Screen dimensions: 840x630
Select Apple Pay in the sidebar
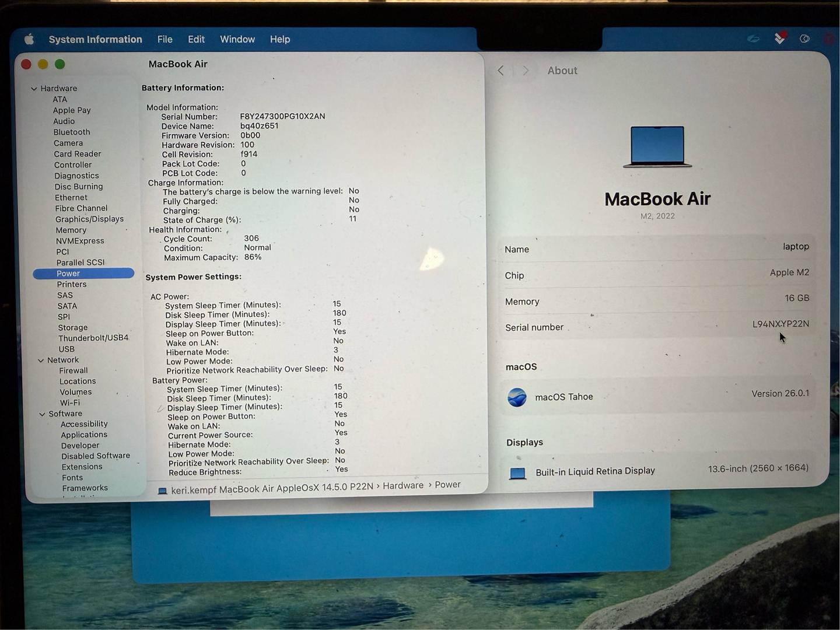pyautogui.click(x=72, y=110)
